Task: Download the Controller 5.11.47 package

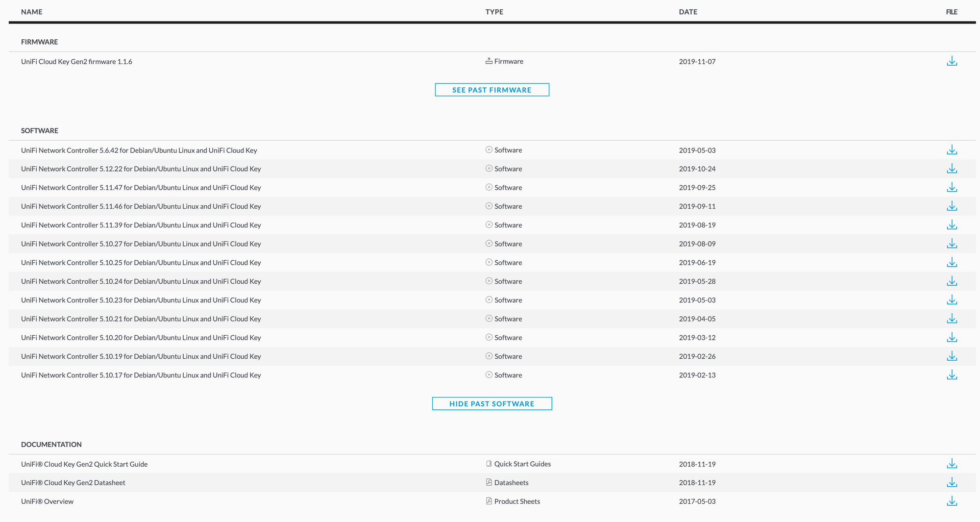Action: coord(952,188)
